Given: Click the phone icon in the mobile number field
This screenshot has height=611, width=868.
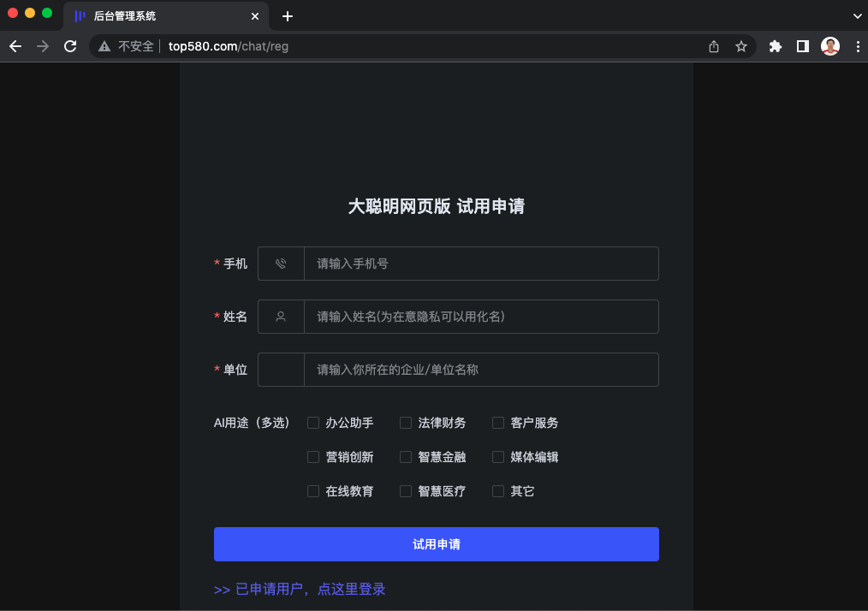Looking at the screenshot, I should coord(281,264).
